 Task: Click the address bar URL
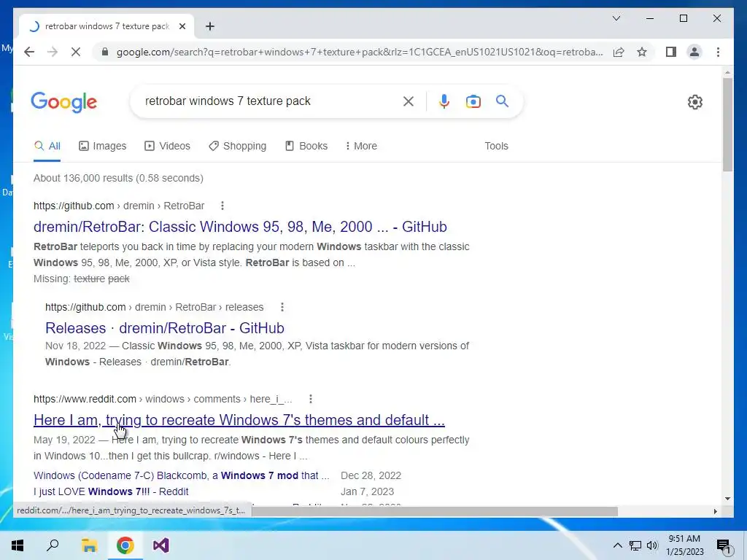point(360,52)
